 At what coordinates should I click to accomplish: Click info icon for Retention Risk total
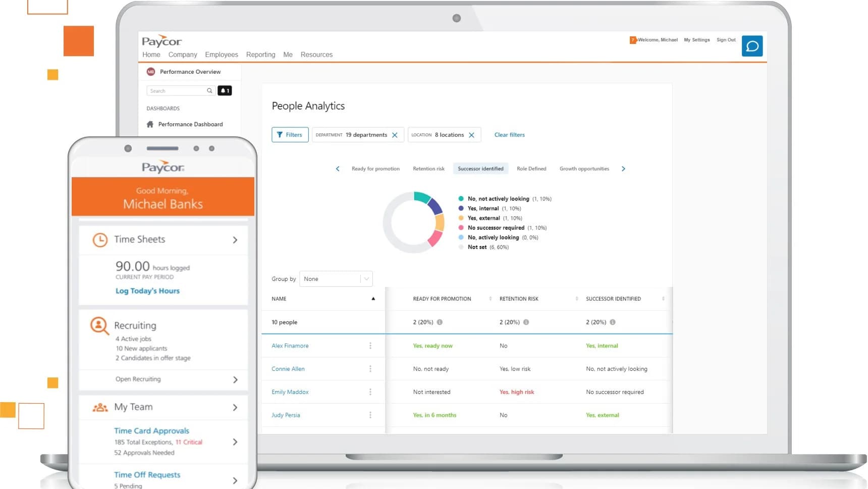click(x=526, y=322)
